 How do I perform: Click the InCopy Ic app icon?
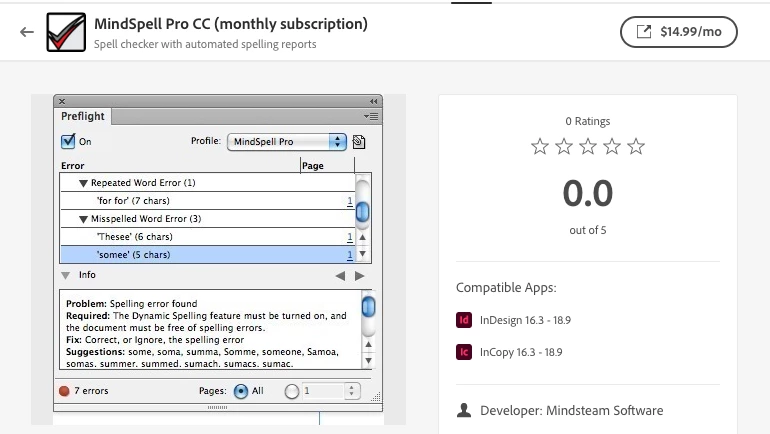point(464,352)
